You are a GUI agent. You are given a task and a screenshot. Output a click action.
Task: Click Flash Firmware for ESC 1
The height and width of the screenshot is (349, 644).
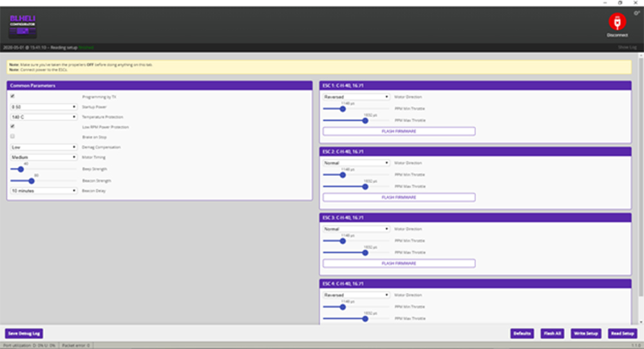399,131
